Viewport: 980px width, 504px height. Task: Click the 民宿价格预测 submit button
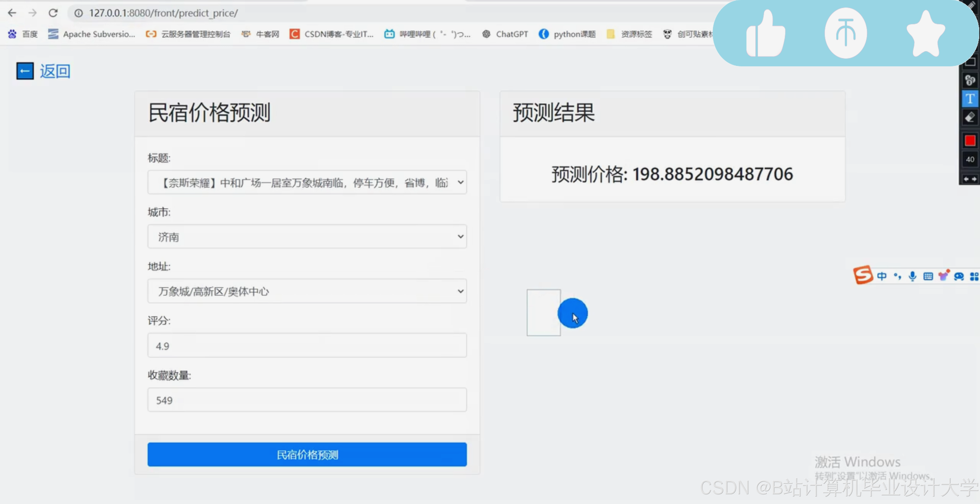coord(307,455)
